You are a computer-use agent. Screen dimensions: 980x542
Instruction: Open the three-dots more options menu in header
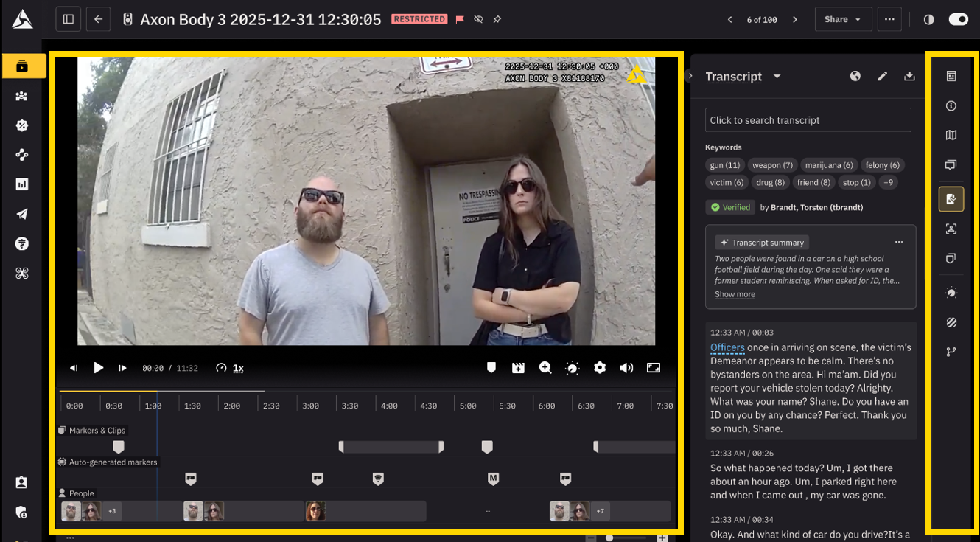pos(889,19)
